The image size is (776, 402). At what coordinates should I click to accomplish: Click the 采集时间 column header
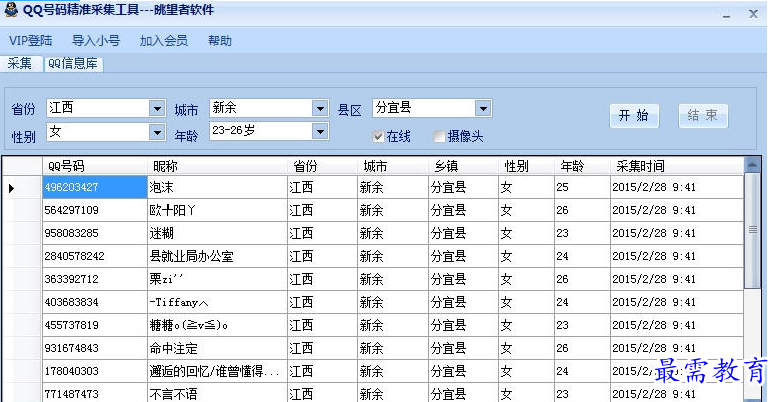677,166
